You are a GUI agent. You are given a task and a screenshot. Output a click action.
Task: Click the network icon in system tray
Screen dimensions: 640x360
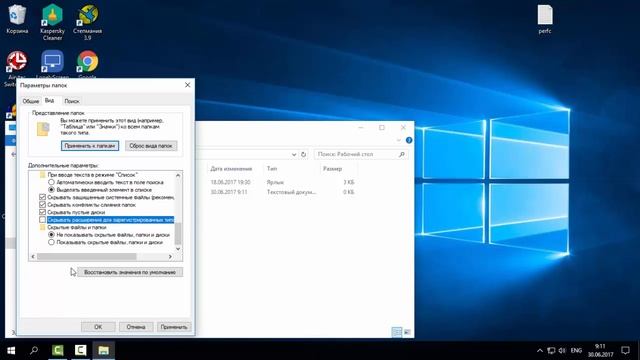click(x=551, y=350)
